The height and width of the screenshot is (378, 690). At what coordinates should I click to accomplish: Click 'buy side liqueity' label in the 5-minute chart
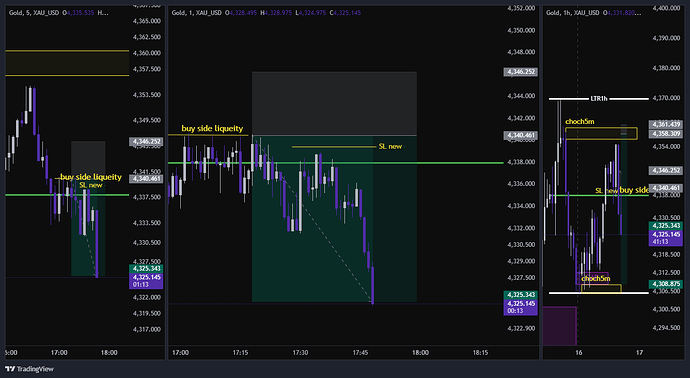tap(91, 177)
